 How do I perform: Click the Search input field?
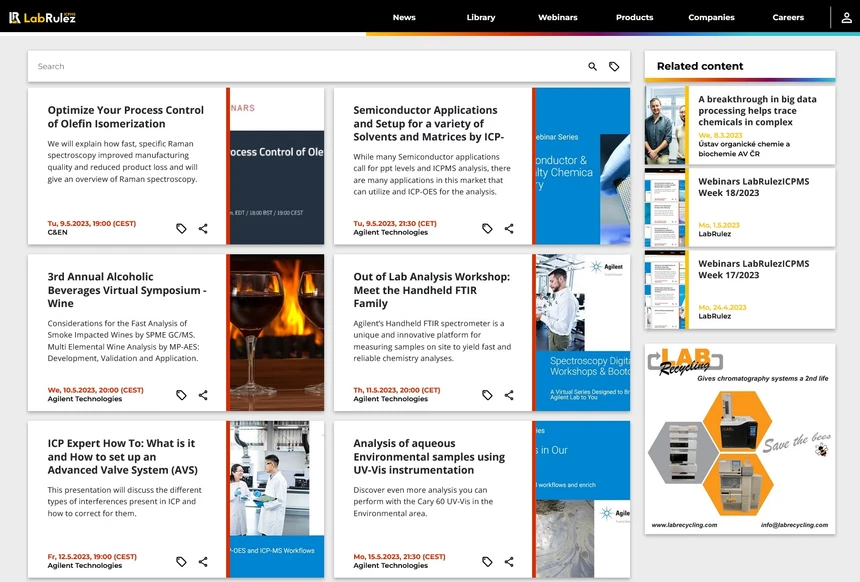[307, 66]
